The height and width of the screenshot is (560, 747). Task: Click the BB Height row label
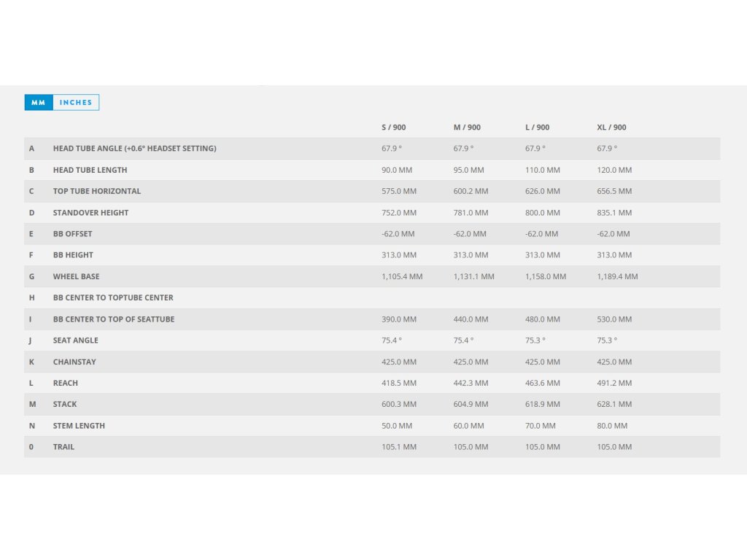click(73, 254)
